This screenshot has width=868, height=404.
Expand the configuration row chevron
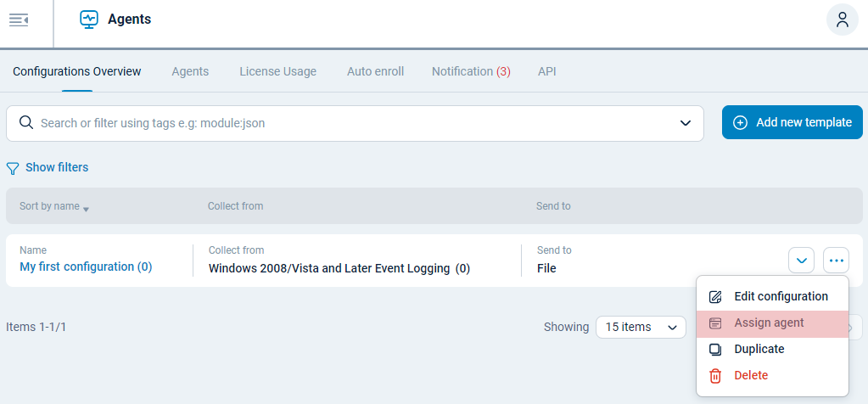801,260
